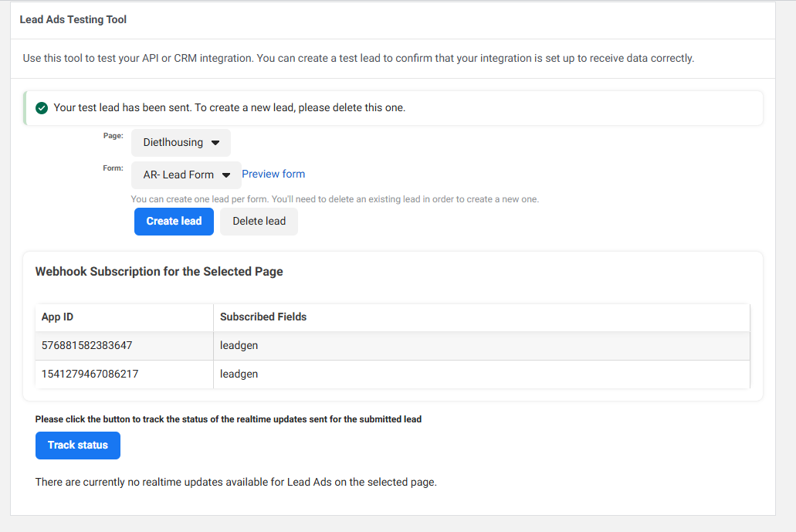
Task: Select leadgen field in second table row
Action: (x=239, y=374)
